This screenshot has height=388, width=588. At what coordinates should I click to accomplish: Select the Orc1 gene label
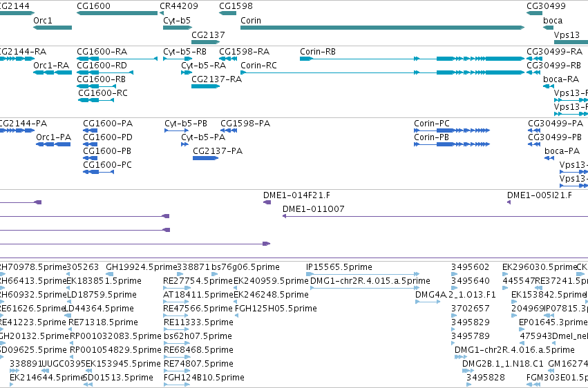click(x=43, y=21)
